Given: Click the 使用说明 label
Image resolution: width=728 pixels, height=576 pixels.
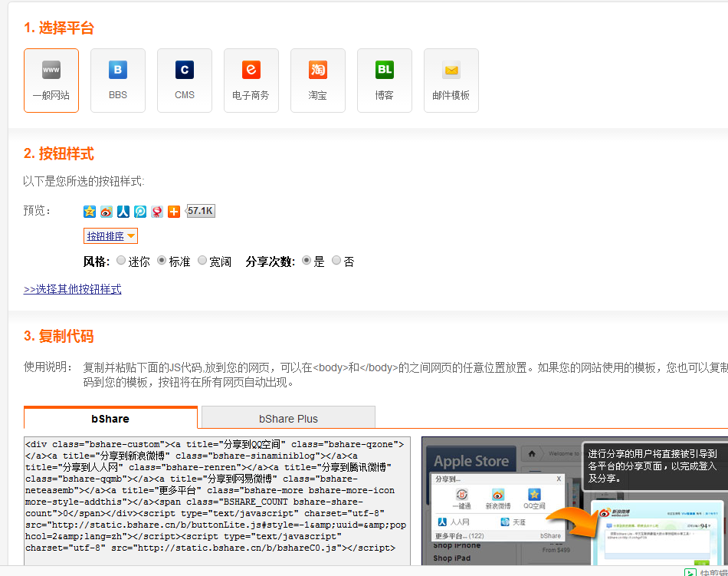Looking at the screenshot, I should [x=48, y=367].
